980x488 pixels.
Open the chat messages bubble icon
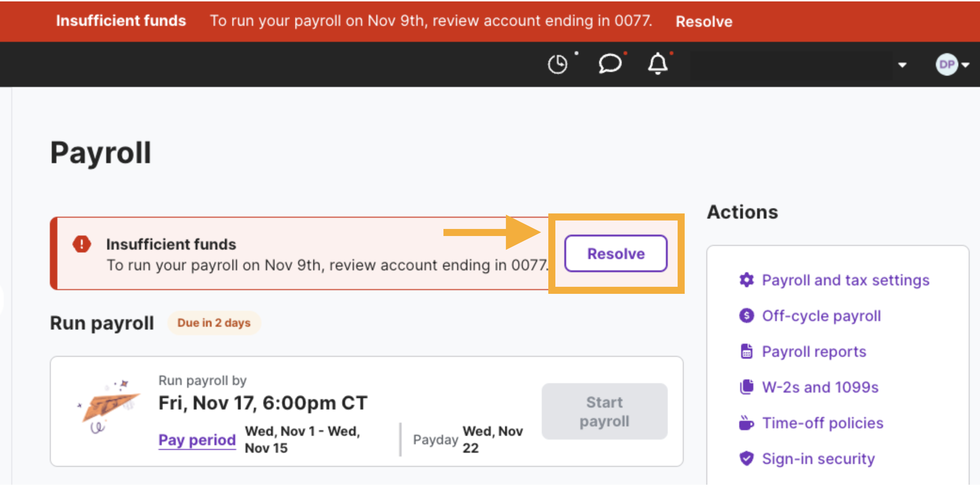tap(610, 63)
